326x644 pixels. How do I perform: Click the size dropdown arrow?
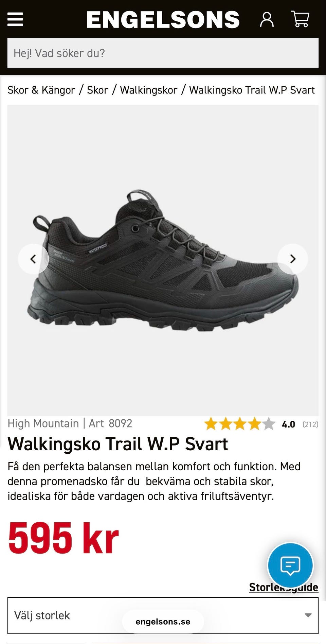coord(308,615)
